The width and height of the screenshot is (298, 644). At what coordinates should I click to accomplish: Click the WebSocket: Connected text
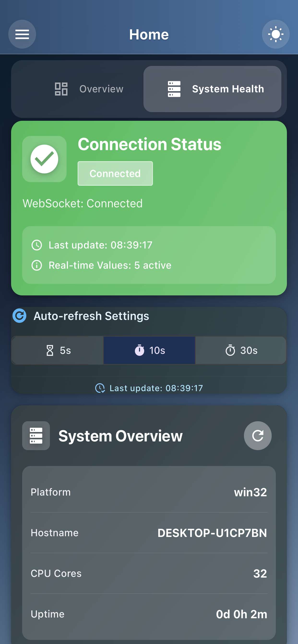coord(83,203)
